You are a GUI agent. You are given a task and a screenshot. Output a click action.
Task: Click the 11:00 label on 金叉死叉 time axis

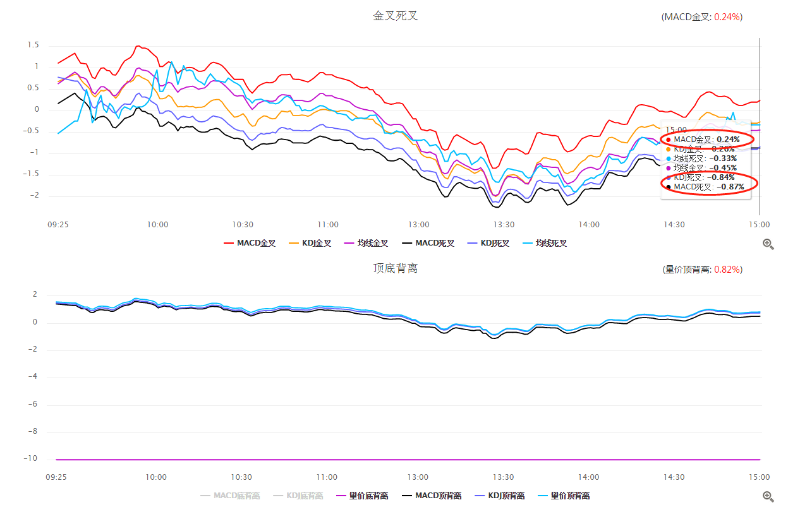coord(328,224)
